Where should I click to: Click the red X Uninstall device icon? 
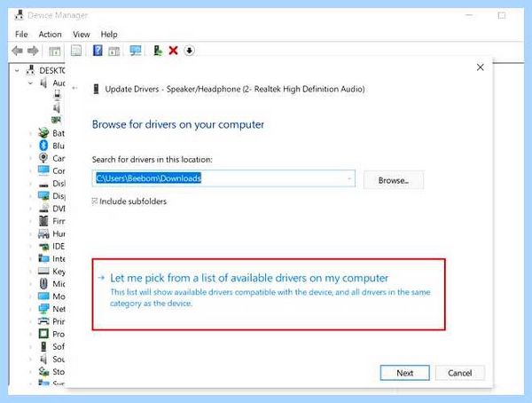174,51
